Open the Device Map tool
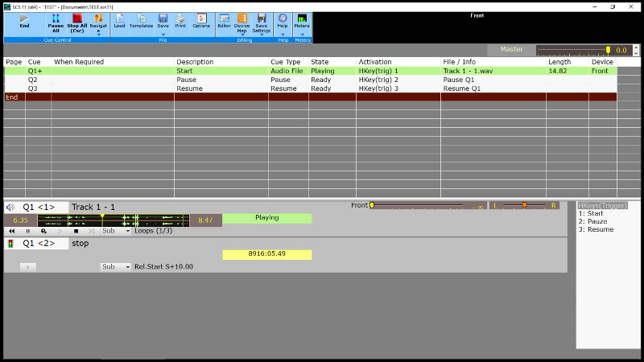This screenshot has width=644, height=362. (242, 23)
